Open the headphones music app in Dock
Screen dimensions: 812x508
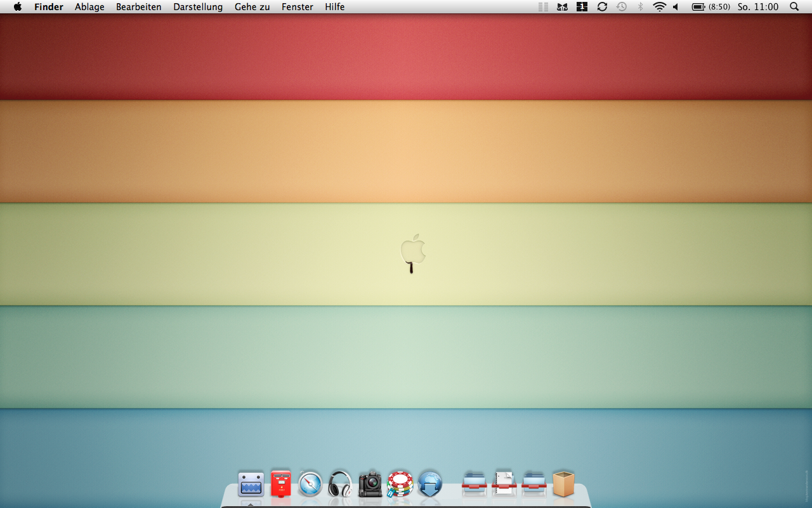[x=340, y=484]
